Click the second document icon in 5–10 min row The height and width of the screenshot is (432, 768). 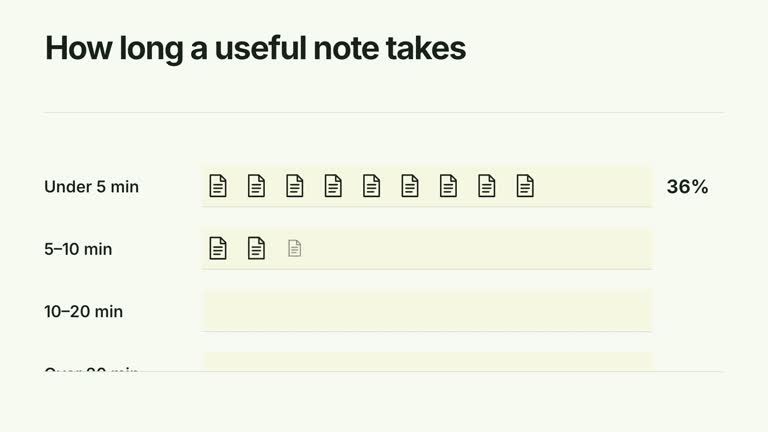pos(256,248)
